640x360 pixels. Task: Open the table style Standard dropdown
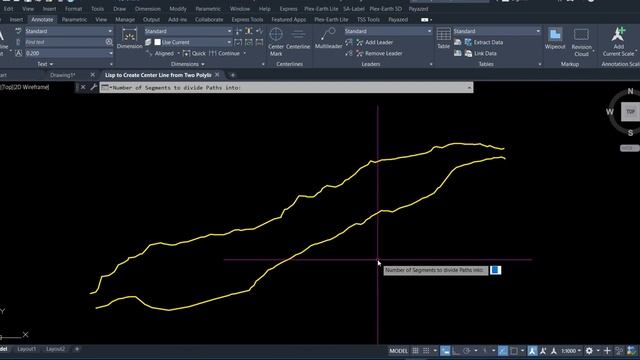[538, 31]
